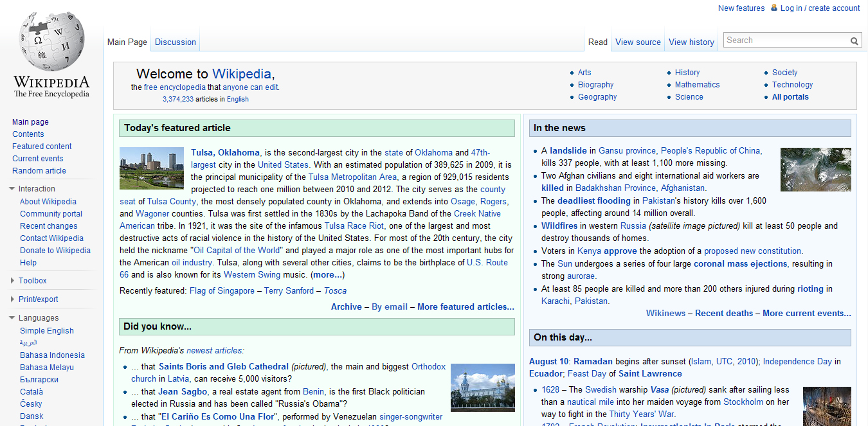Select the Read tab
Image resolution: width=868 pixels, height=426 pixels.
(x=598, y=42)
